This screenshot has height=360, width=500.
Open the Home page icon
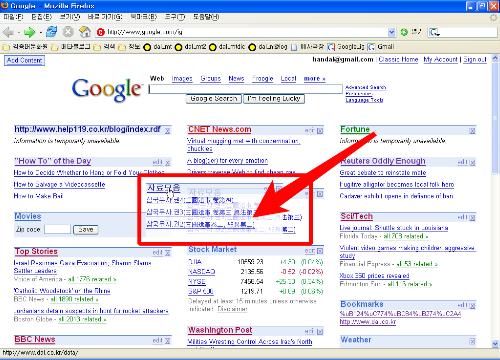click(x=85, y=32)
